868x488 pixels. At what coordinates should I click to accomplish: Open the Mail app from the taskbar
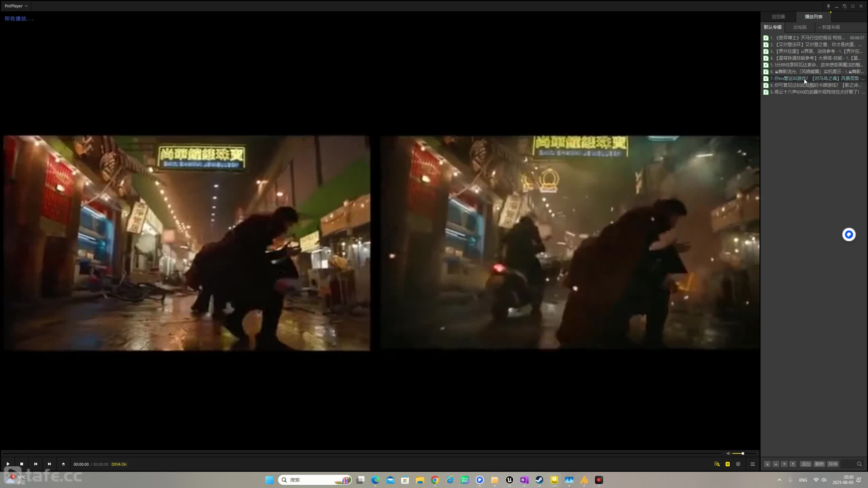(x=390, y=480)
